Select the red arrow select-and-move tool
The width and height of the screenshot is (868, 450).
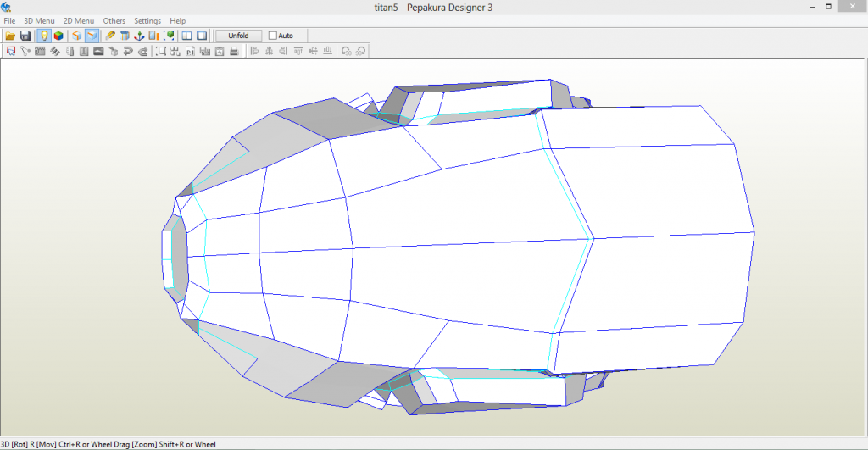click(10, 51)
